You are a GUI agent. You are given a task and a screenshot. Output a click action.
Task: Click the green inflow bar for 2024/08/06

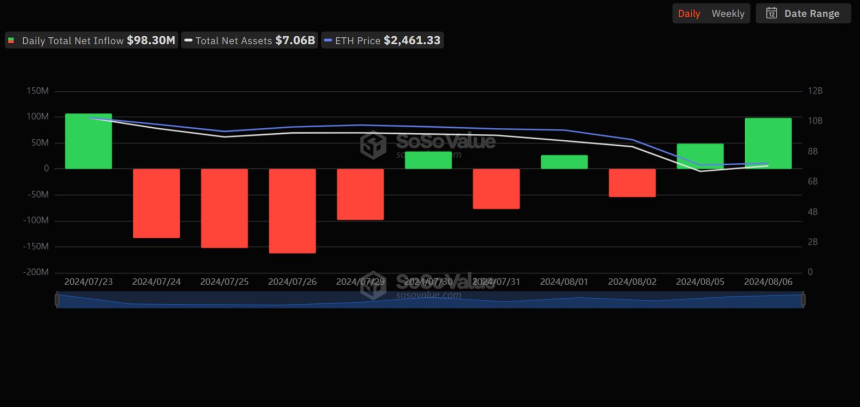(768, 143)
